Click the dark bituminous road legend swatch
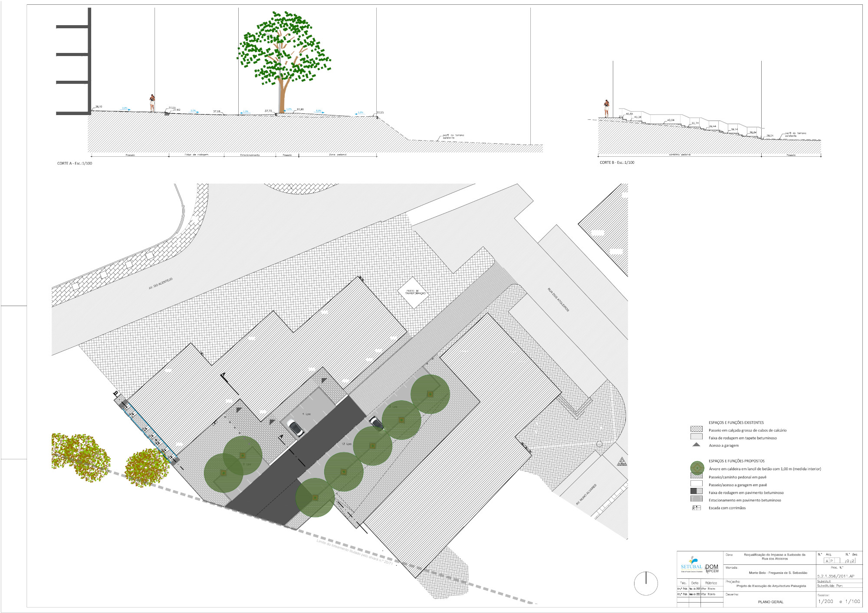 click(x=696, y=492)
